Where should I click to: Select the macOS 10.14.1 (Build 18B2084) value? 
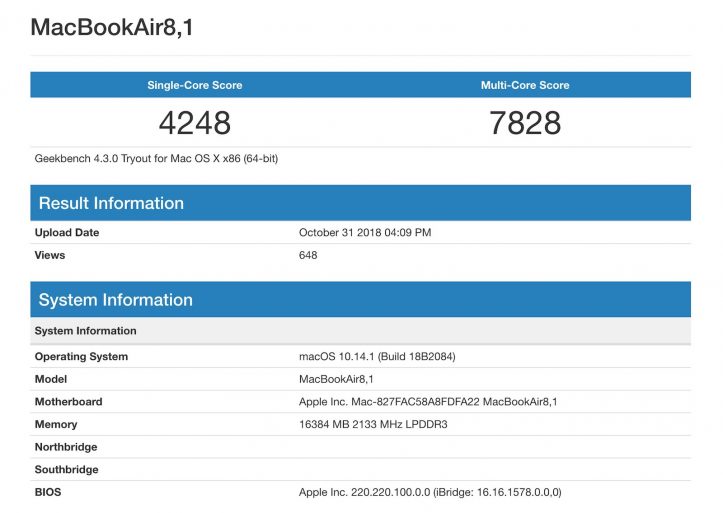tap(377, 356)
